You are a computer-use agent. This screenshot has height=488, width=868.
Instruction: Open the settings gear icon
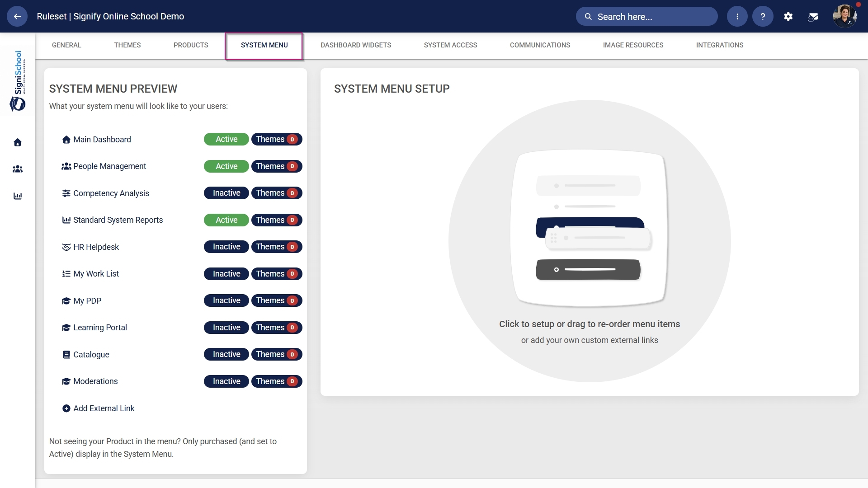coord(788,17)
